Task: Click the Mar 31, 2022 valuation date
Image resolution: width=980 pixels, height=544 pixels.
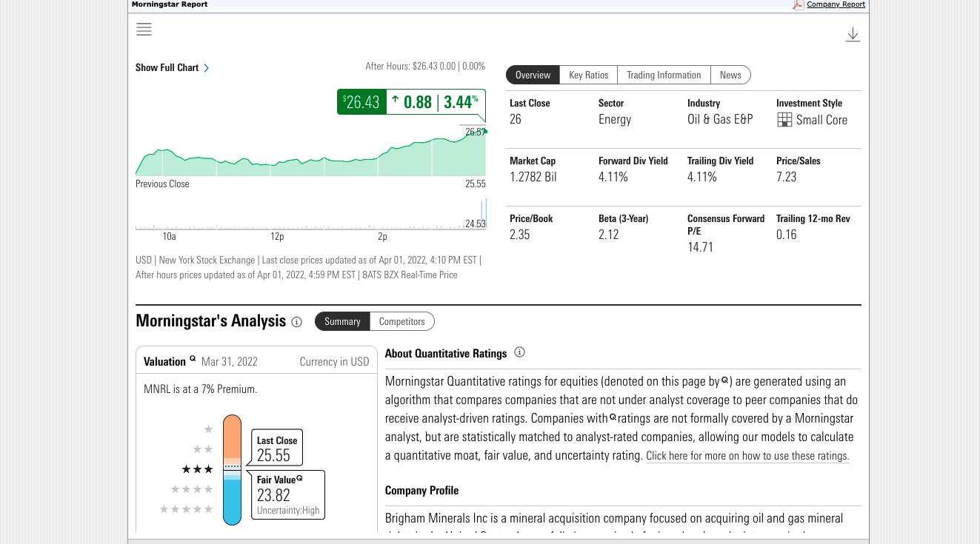Action: (230, 362)
